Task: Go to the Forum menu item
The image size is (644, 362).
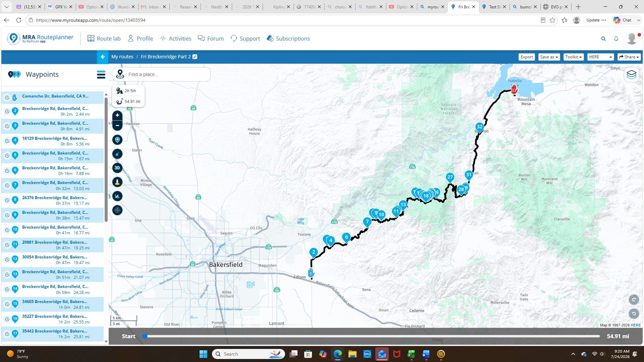Action: pos(211,39)
